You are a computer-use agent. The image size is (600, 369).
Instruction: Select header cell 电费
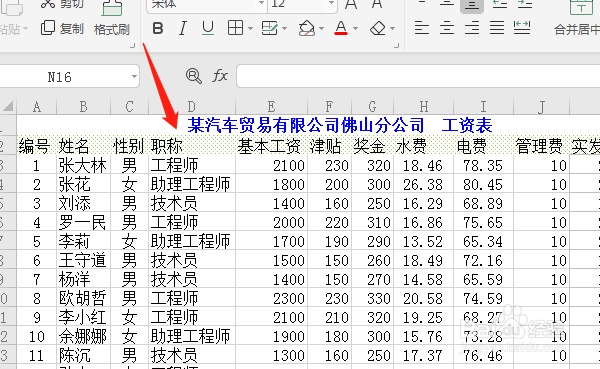pos(483,146)
